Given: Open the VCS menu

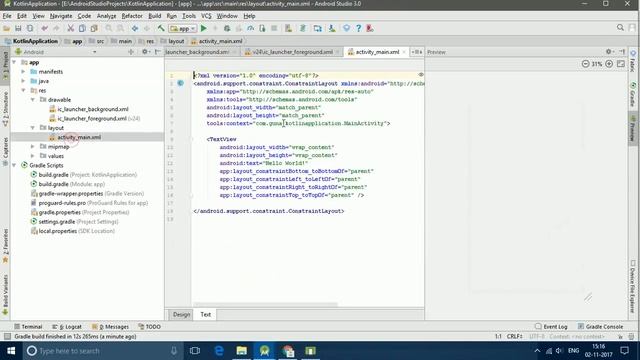Looking at the screenshot, I should pos(206,16).
